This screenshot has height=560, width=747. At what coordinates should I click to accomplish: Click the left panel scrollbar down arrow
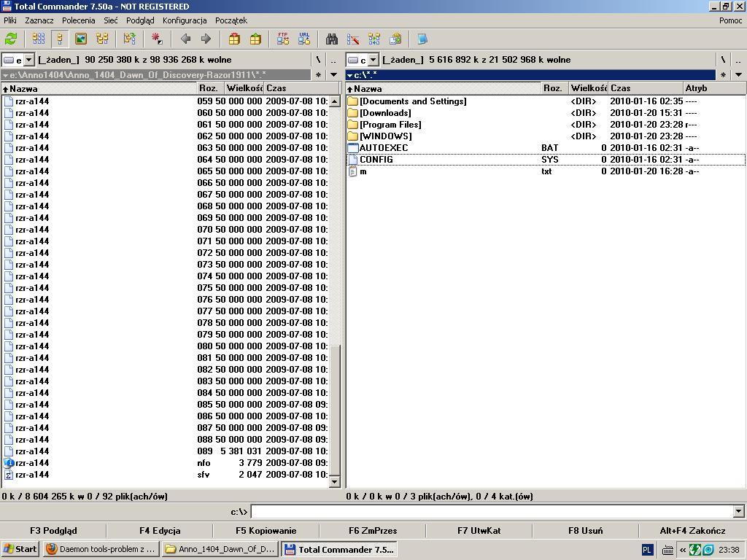(334, 482)
